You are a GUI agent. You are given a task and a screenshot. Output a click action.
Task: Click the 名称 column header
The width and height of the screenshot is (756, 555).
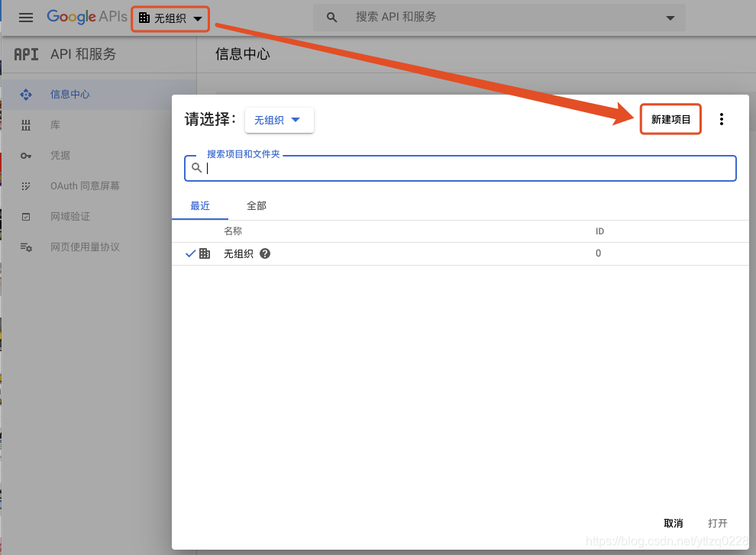(x=233, y=231)
